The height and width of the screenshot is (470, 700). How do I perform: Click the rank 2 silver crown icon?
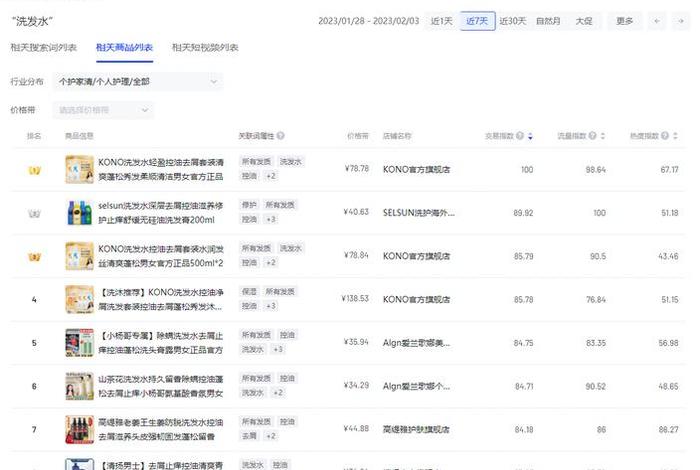34,213
